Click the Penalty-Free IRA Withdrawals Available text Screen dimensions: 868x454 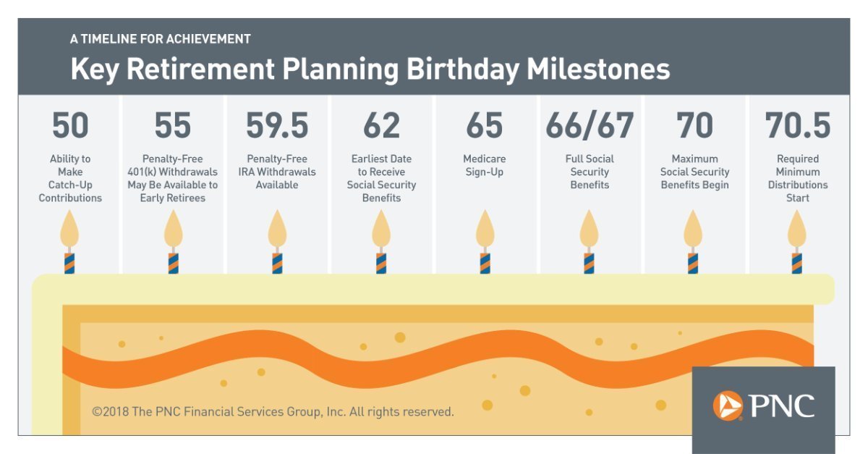277,172
